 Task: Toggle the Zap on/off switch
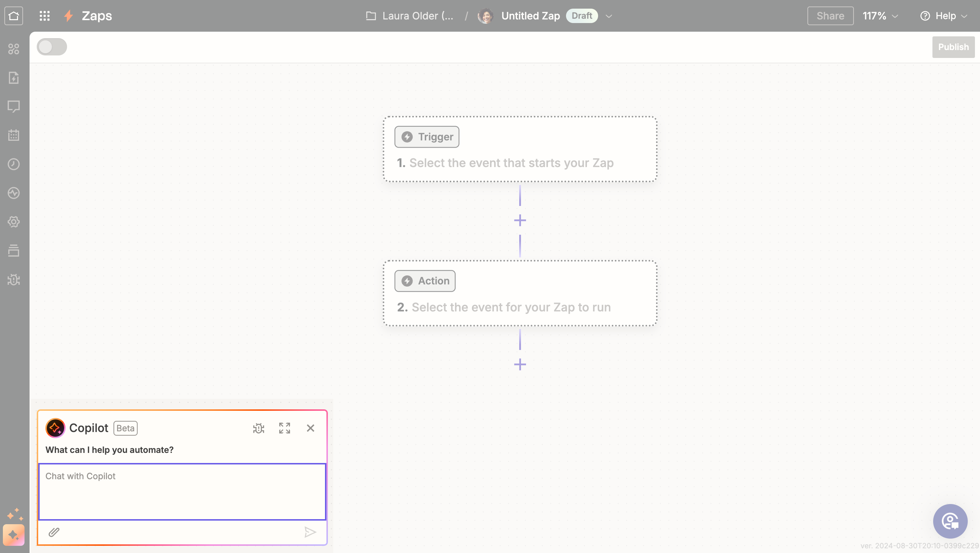(x=52, y=47)
